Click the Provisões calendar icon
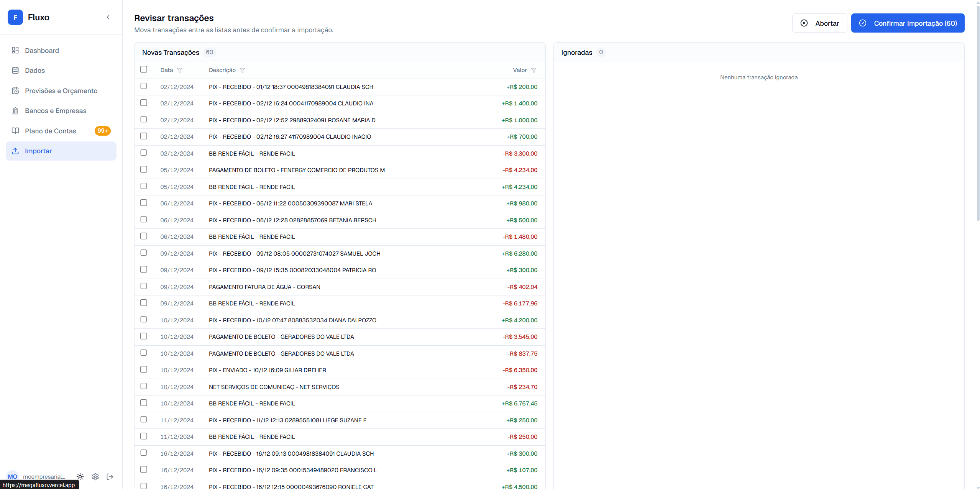 click(x=15, y=90)
